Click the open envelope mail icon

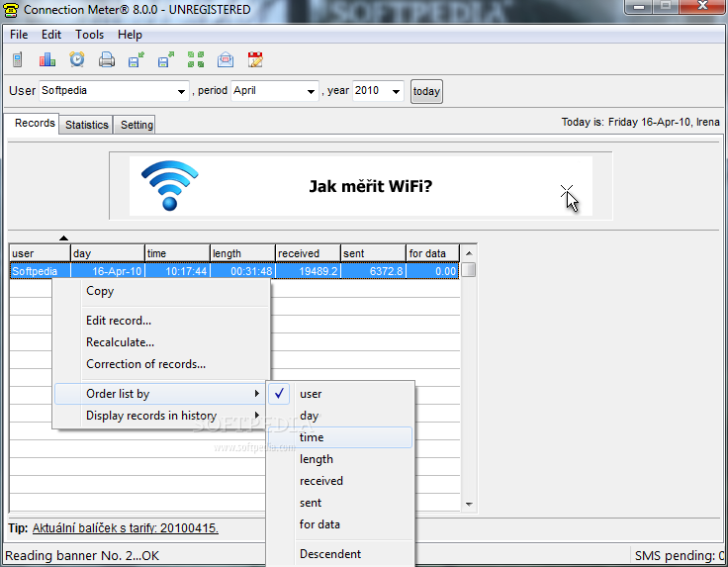pos(226,59)
